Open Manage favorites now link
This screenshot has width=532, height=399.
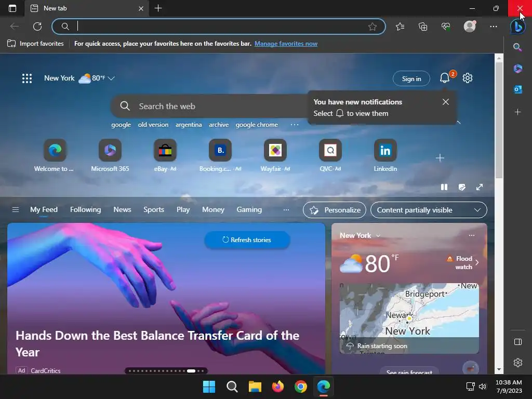(x=286, y=44)
